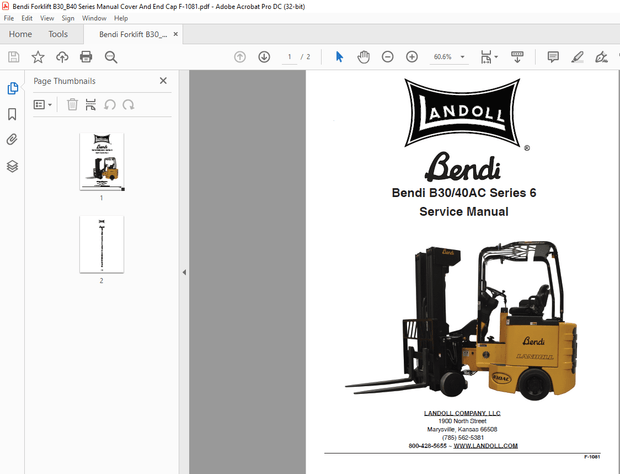The width and height of the screenshot is (620, 474).
Task: Click the 1900 North Street text
Action: pos(462,421)
